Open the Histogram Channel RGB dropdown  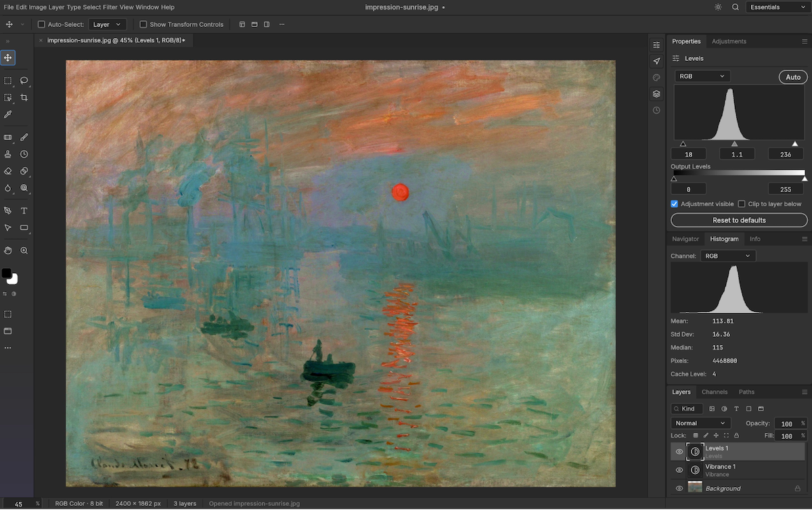click(727, 256)
